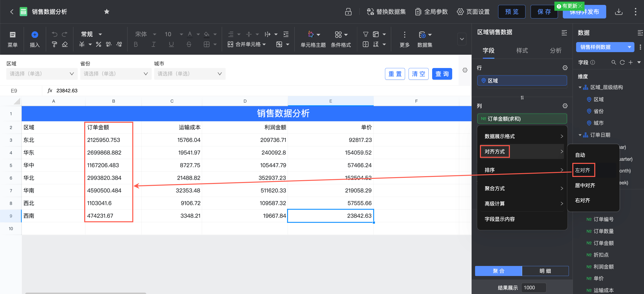Viewport: 644px width, 294px height.
Task: Open the 销售样例数据 dataset dropdown
Action: pos(605,47)
